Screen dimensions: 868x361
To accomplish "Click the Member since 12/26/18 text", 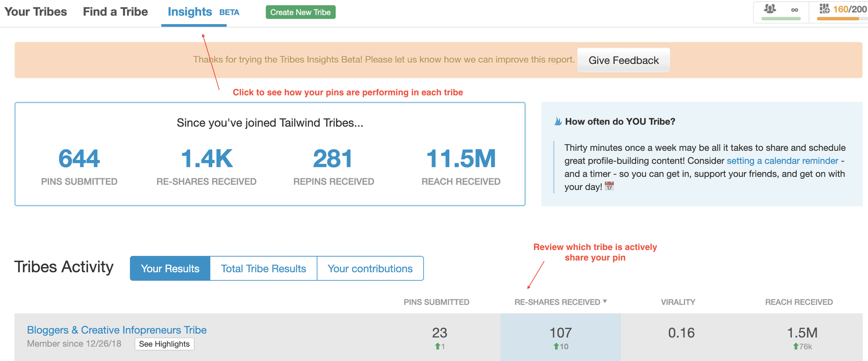I will click(x=74, y=344).
